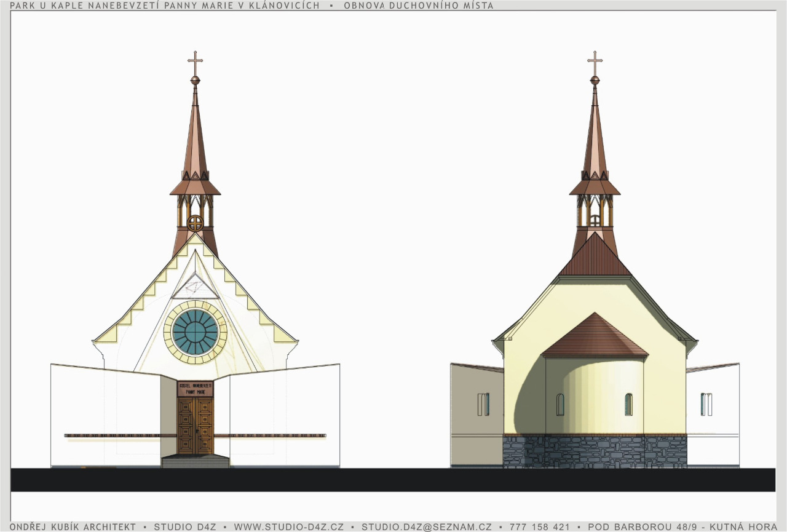Select the wooden double entrance door
This screenshot has height=532, width=787.
[196, 426]
